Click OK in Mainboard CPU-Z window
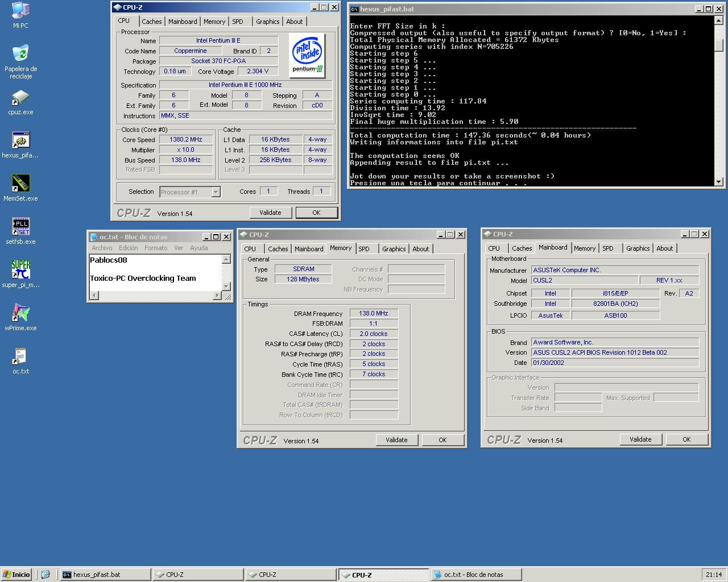This screenshot has height=582, width=728. [686, 439]
